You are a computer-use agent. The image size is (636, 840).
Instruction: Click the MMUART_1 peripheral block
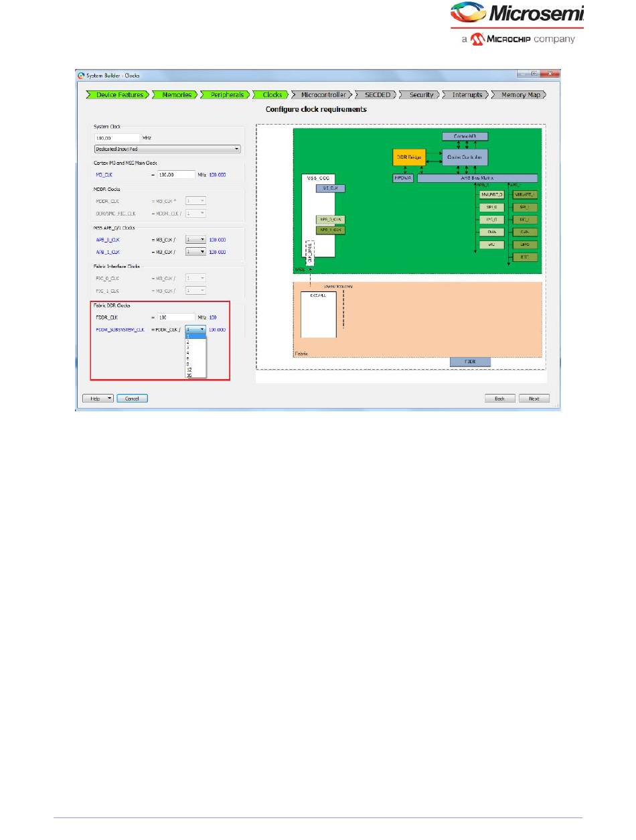[524, 194]
